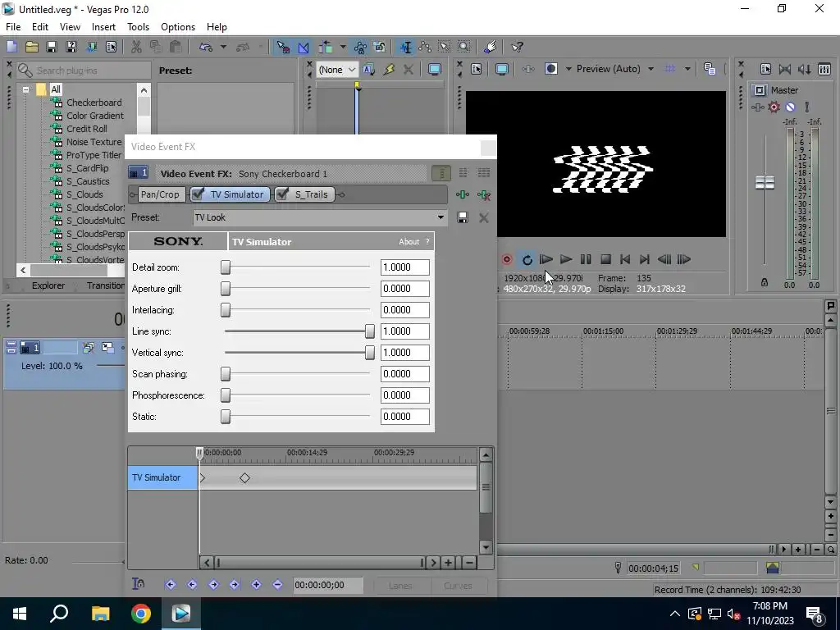
Task: Select the Normal Edit Tool cursor icon
Action: pyautogui.click(x=405, y=47)
